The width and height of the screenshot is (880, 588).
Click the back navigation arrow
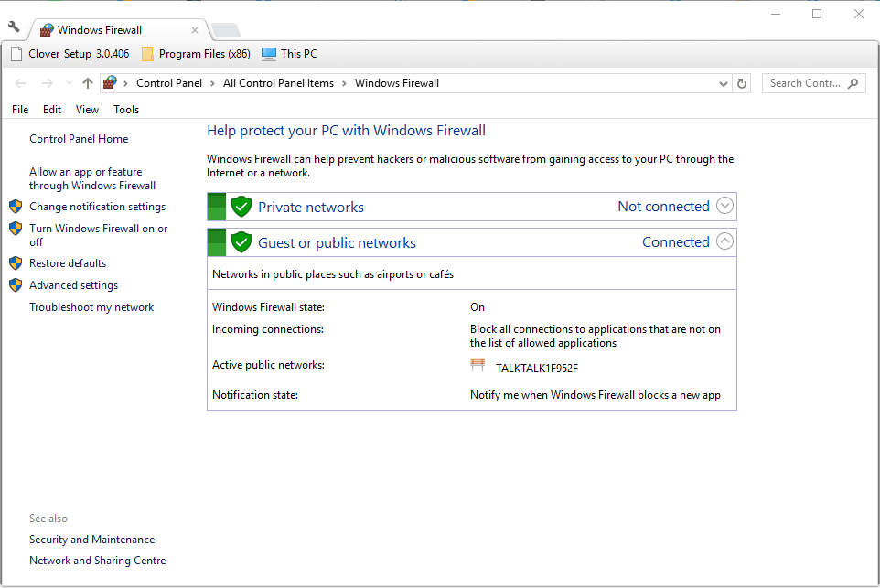[x=20, y=83]
